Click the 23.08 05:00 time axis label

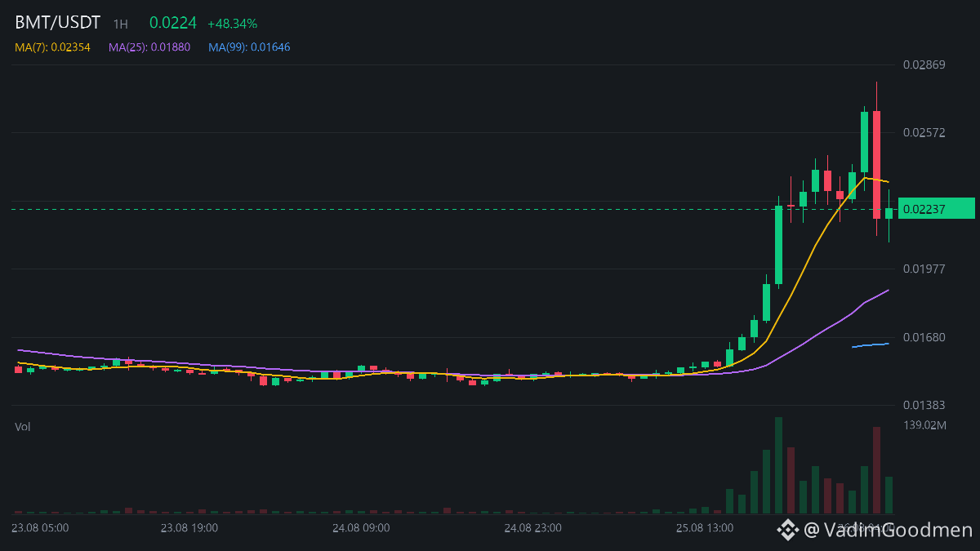point(41,528)
